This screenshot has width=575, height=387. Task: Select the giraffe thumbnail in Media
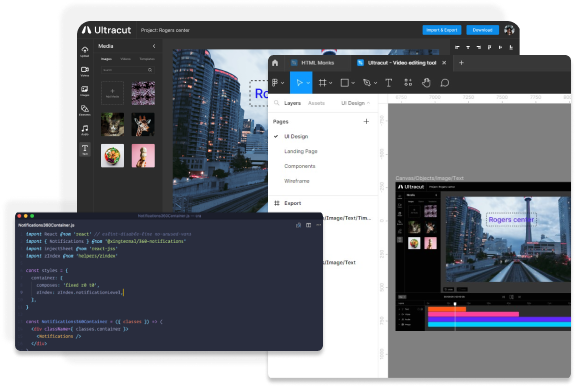point(143,124)
